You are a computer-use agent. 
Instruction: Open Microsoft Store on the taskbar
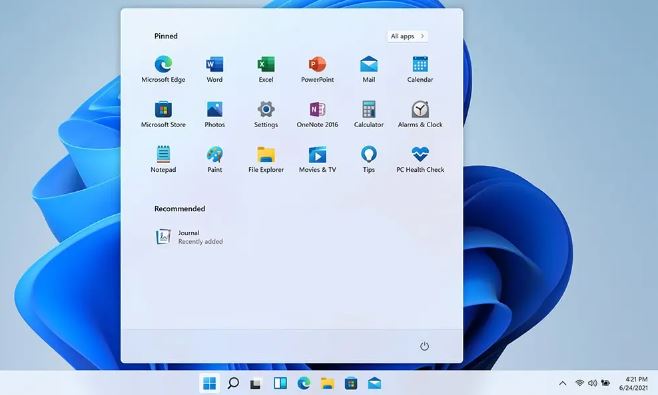tap(351, 383)
